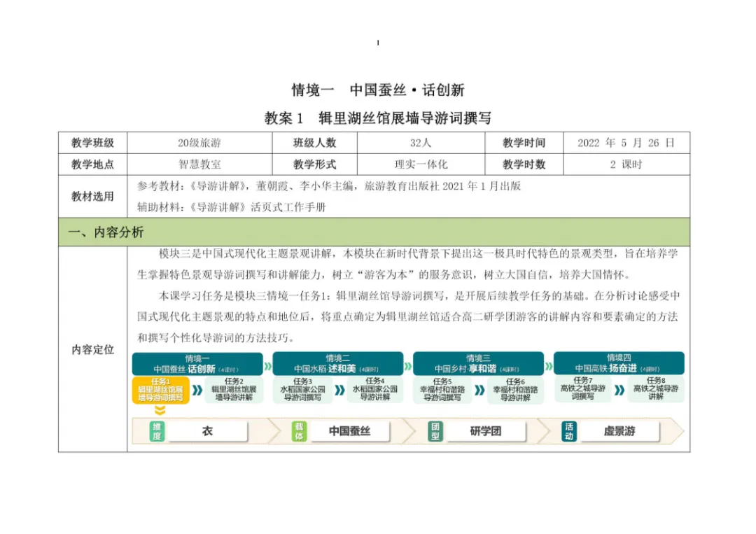The image size is (756, 534).
Task: Click the 2课时 cell
Action: click(x=626, y=165)
